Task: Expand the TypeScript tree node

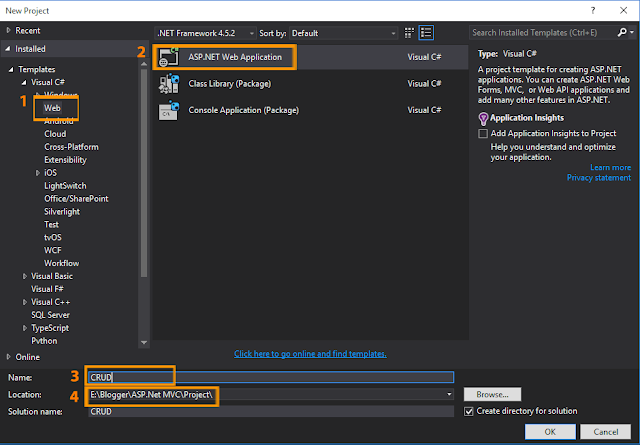Action: click(24, 328)
